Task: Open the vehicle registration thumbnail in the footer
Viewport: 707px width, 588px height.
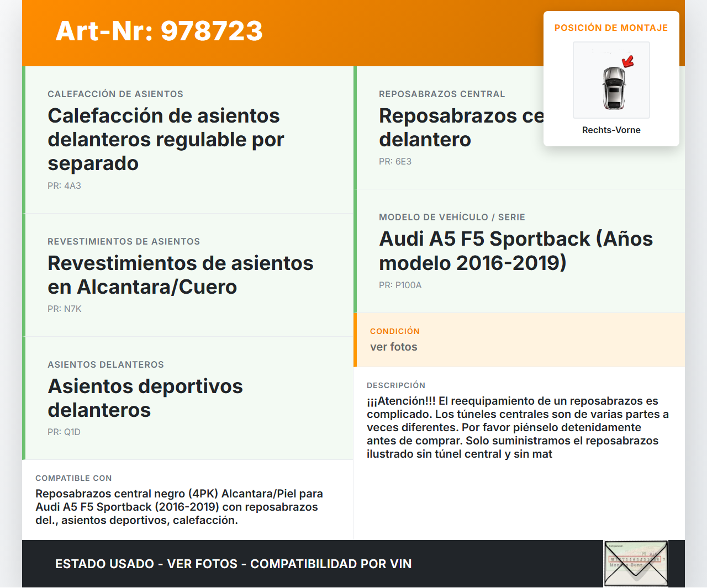Action: pos(636,564)
